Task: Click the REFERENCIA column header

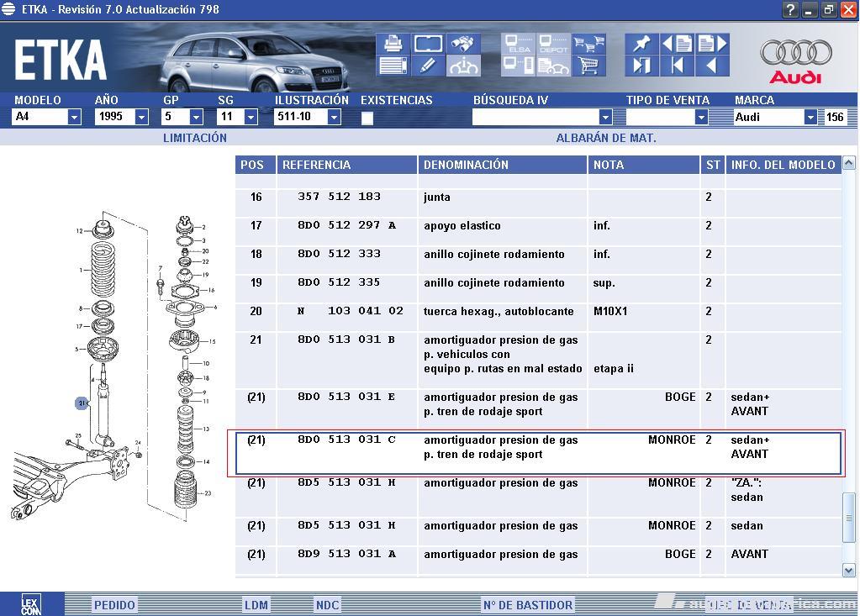Action: click(x=346, y=165)
